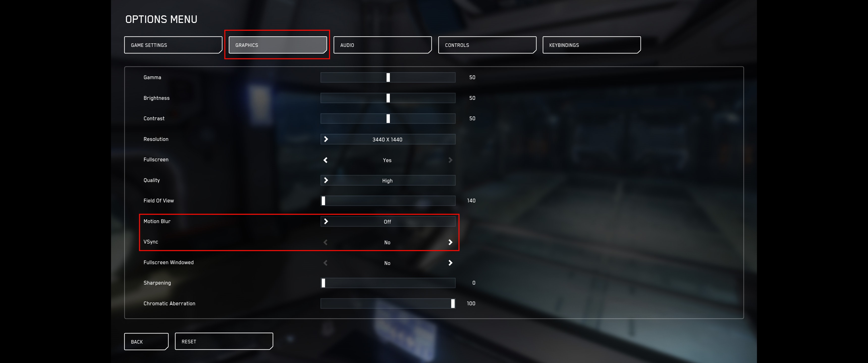Drag the Field Of View slider
Image resolution: width=868 pixels, height=363 pixels.
click(323, 200)
